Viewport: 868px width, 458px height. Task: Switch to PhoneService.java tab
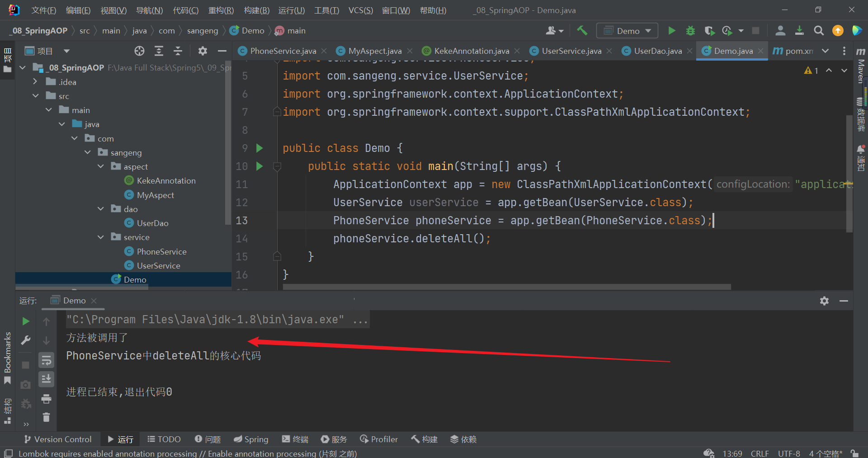pyautogui.click(x=283, y=51)
